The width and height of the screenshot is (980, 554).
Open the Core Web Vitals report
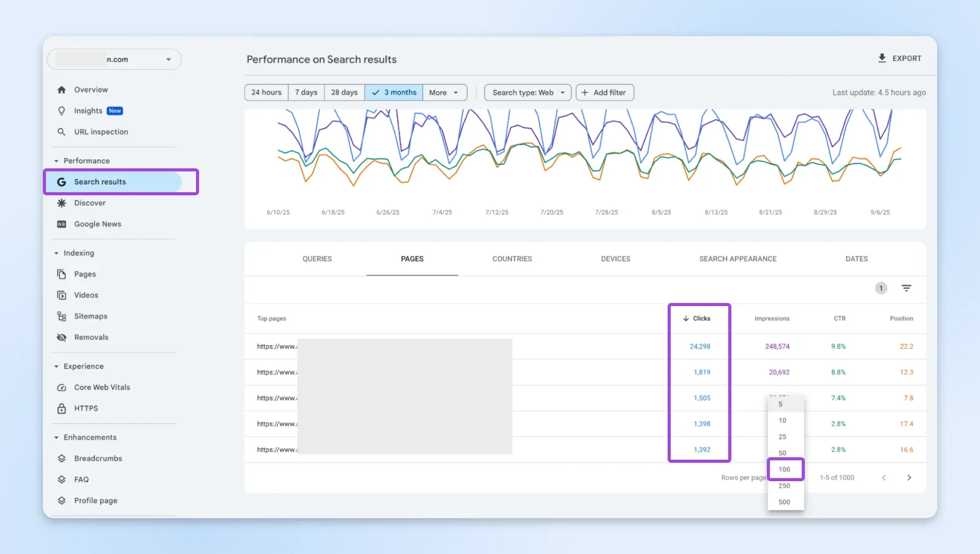coord(102,387)
